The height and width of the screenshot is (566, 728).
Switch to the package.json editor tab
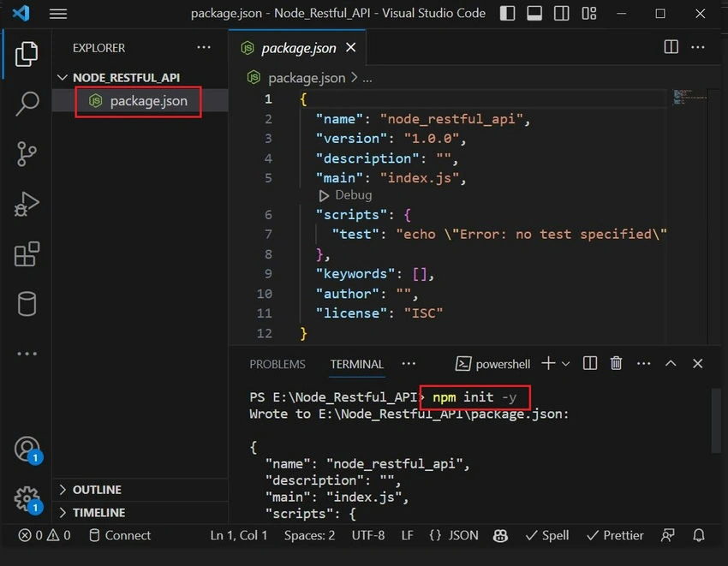pyautogui.click(x=298, y=48)
